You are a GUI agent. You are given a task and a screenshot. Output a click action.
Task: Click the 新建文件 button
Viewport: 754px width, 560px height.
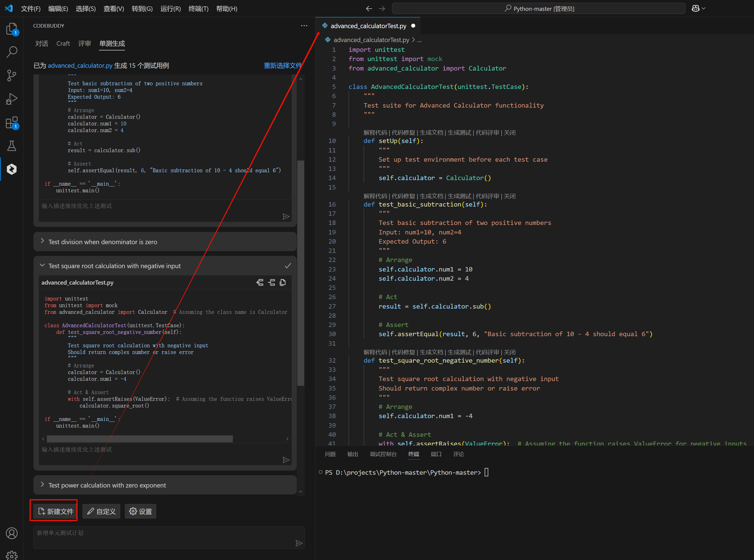[55, 511]
